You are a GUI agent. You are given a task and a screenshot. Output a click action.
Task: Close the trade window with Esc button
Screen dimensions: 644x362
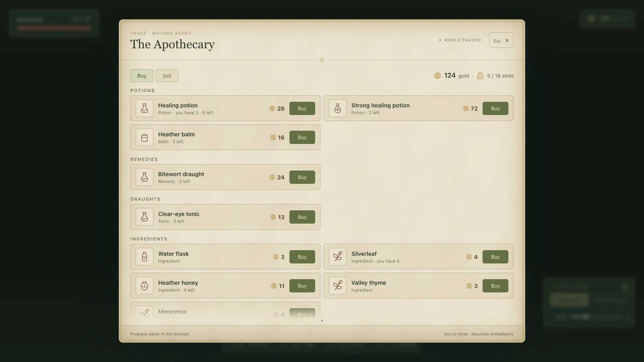(x=501, y=40)
